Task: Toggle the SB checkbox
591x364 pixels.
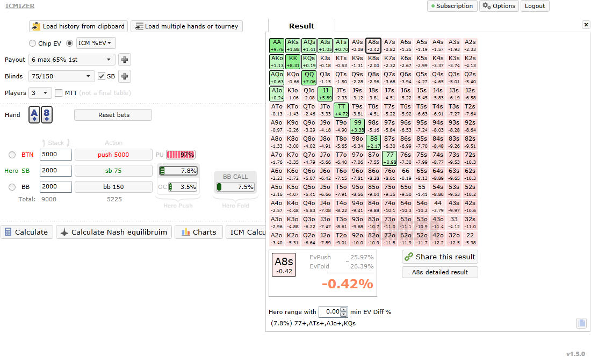Action: pyautogui.click(x=102, y=76)
